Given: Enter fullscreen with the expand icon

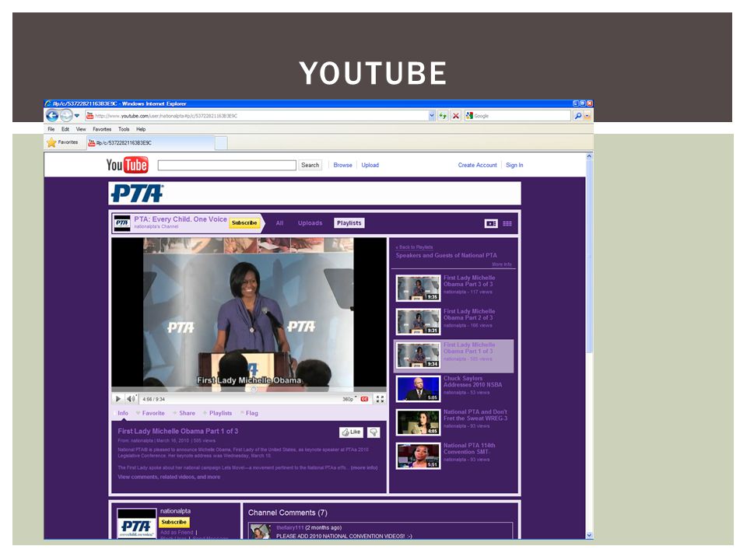Looking at the screenshot, I should click(380, 399).
